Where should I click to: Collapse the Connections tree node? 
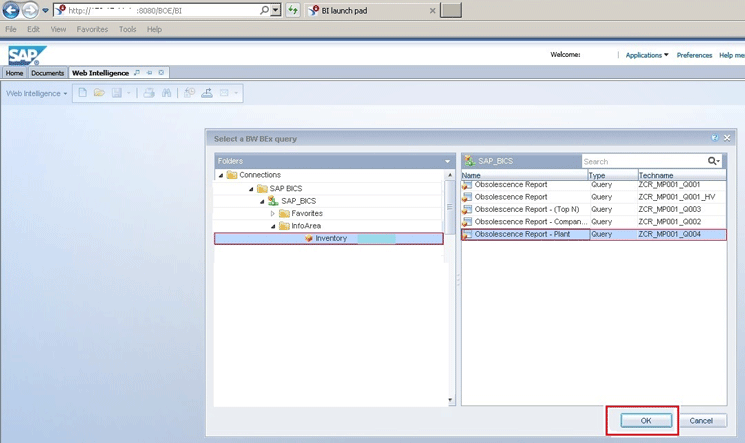point(221,176)
